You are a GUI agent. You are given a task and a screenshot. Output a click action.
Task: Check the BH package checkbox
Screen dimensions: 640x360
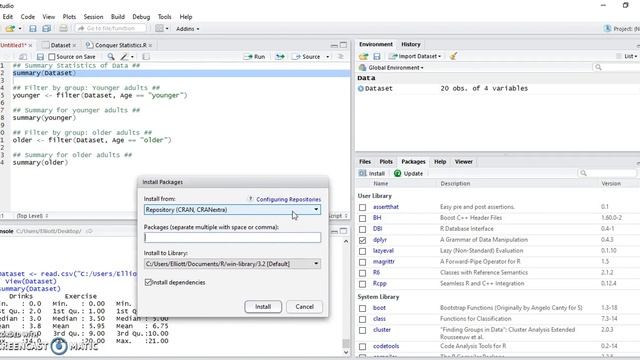(x=362, y=218)
